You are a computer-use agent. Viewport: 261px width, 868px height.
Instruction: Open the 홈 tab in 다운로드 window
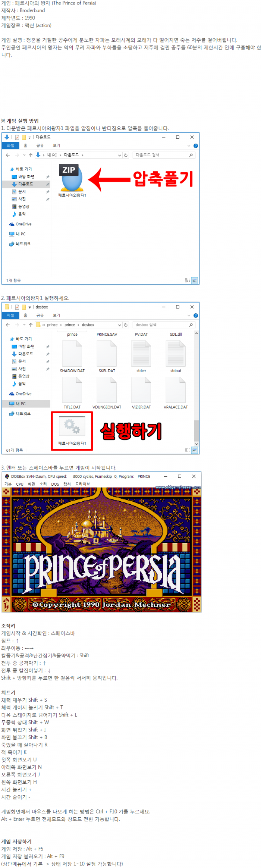26,146
